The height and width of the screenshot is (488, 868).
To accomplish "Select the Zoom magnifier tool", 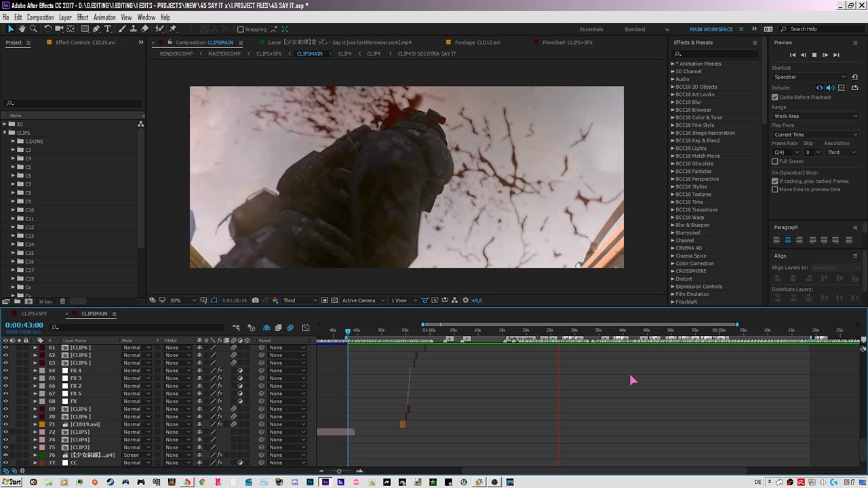I will click(33, 29).
